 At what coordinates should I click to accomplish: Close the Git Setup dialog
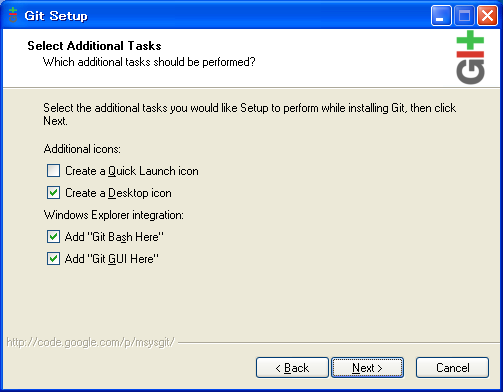coord(487,15)
